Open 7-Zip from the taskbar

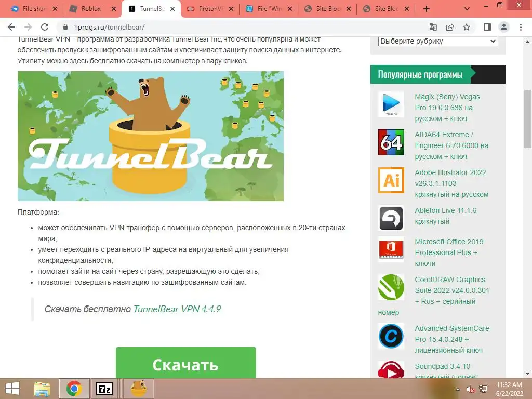click(x=104, y=389)
